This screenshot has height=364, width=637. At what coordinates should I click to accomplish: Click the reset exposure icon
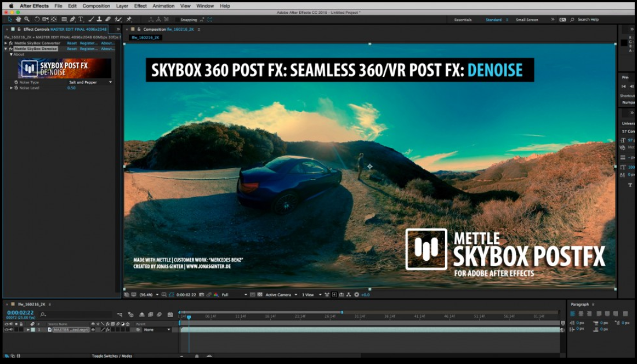(x=356, y=295)
